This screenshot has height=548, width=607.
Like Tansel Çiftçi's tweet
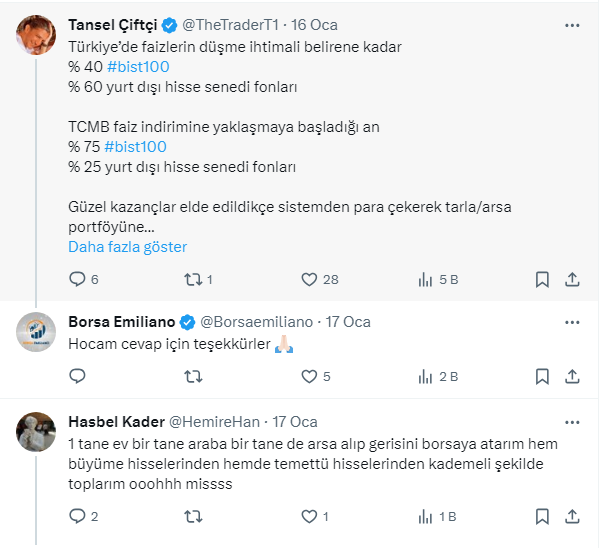pos(310,280)
